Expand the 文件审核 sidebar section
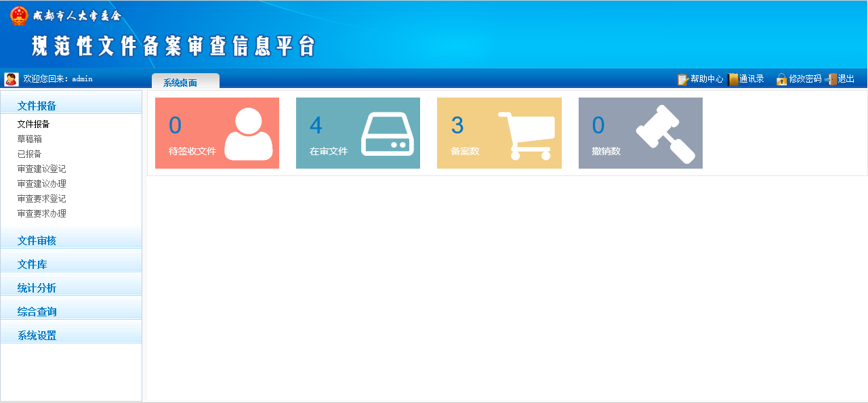868x403 pixels. coord(71,238)
